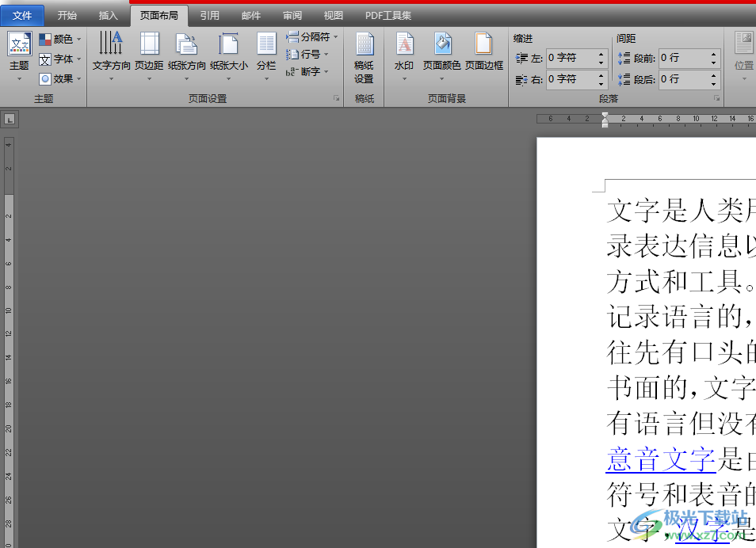Click the 段后 spacing after icon

tap(624, 79)
